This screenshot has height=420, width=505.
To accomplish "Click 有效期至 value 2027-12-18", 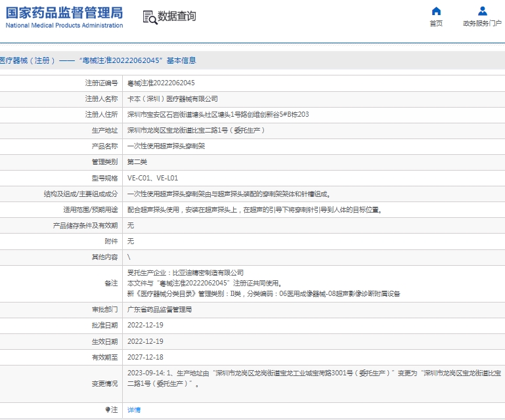I will click(x=145, y=357).
